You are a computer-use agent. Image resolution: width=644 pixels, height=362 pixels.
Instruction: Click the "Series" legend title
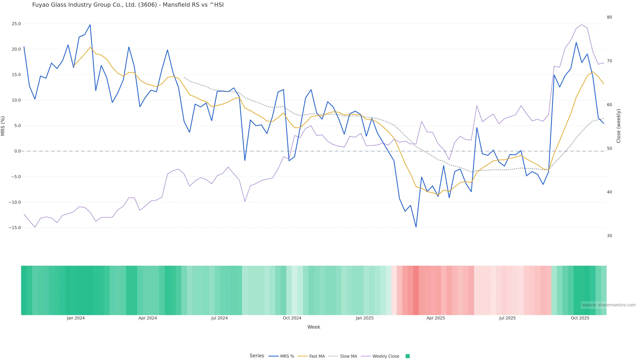[x=257, y=356]
